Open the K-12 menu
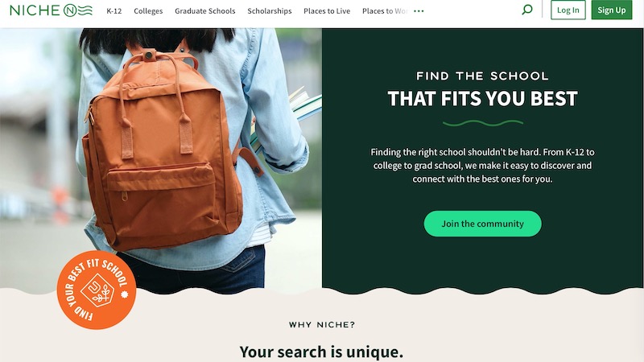Screen dimensions: 644x362 click(x=114, y=11)
